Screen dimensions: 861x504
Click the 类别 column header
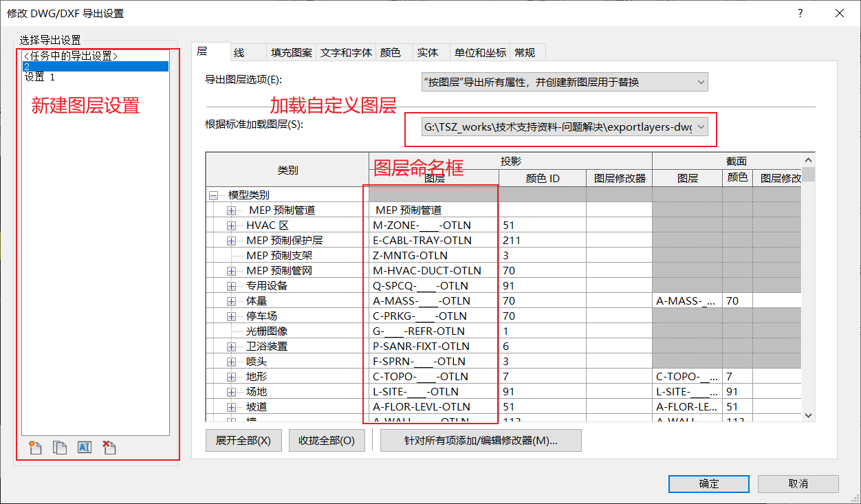point(287,170)
